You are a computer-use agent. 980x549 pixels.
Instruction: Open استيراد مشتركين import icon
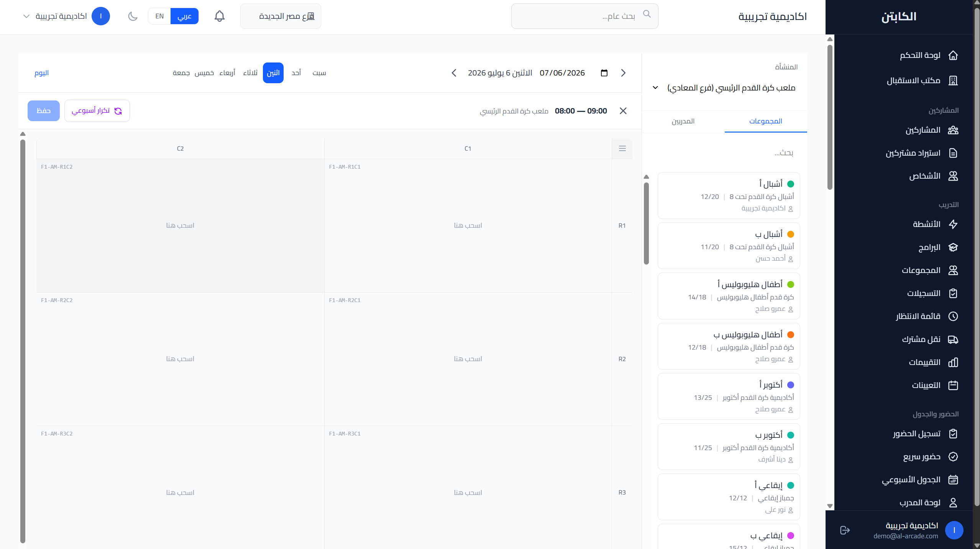(953, 153)
